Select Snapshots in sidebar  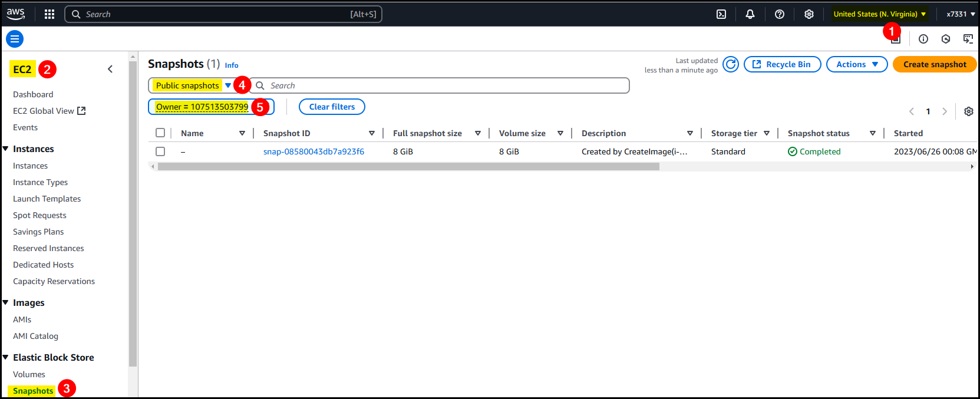[x=33, y=391]
